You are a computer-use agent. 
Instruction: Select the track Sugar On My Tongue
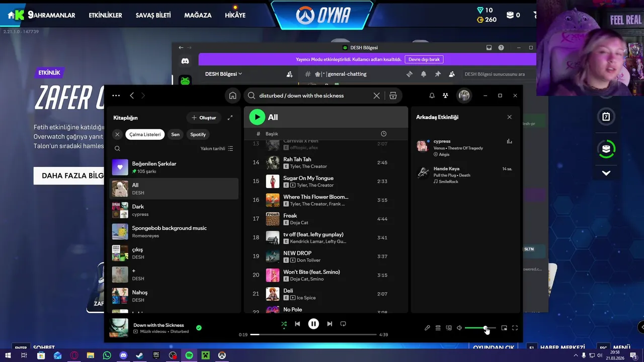point(326,181)
